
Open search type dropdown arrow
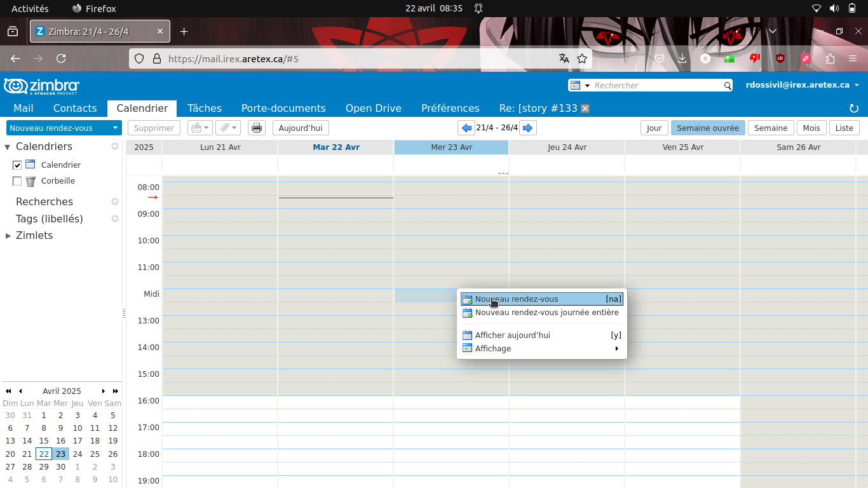587,85
